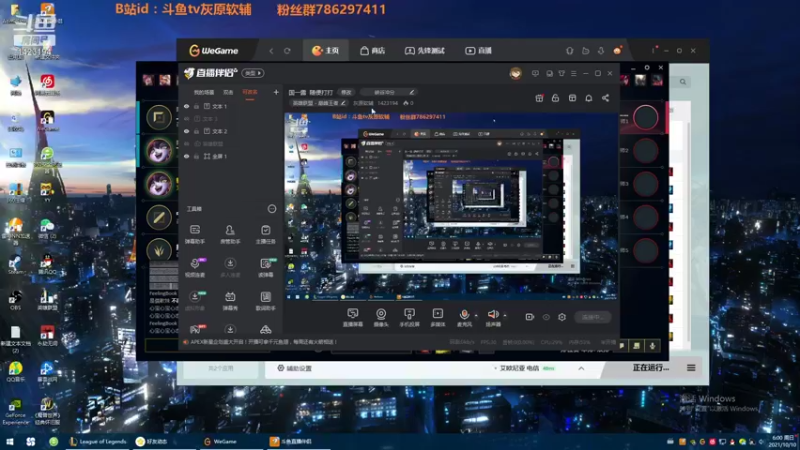
Task: Show the hidden layer below 文本 2
Action: 186,144
